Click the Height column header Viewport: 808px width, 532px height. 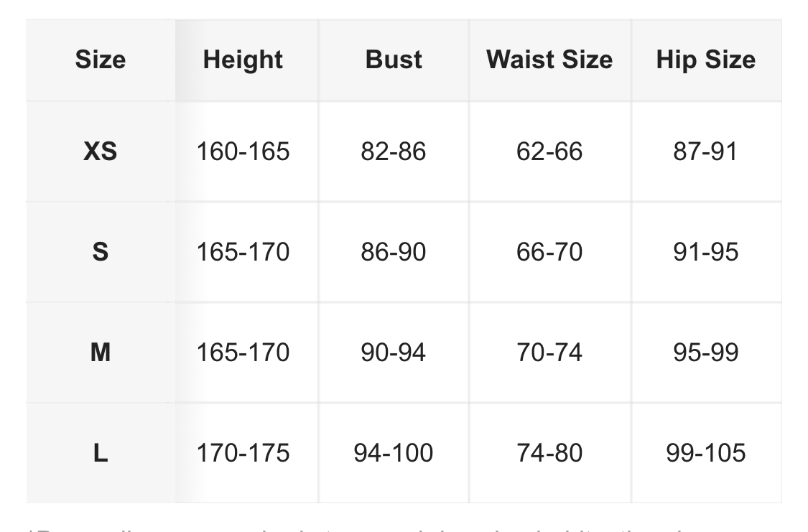[x=243, y=60]
